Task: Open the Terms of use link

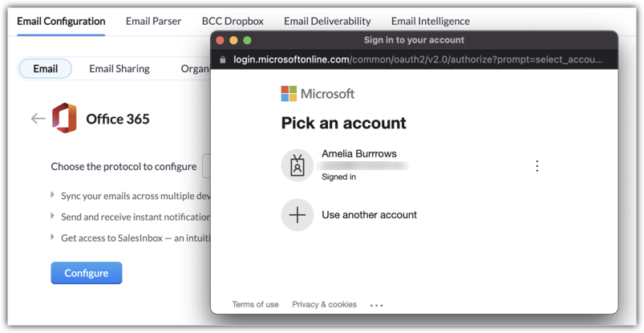Action: 255,305
